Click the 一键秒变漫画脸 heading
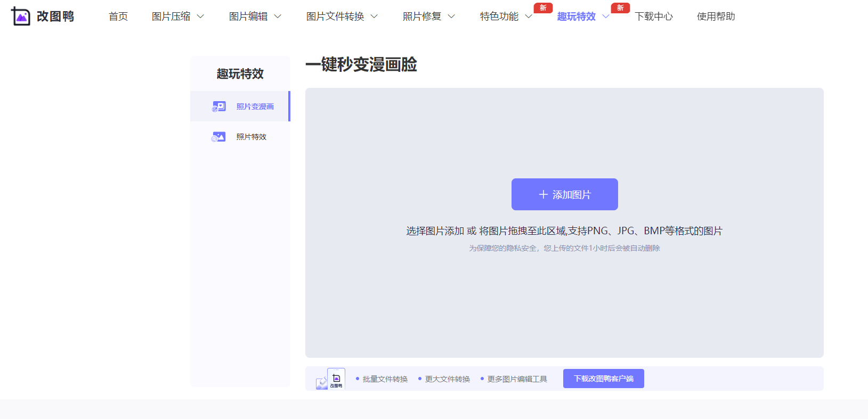 tap(361, 64)
